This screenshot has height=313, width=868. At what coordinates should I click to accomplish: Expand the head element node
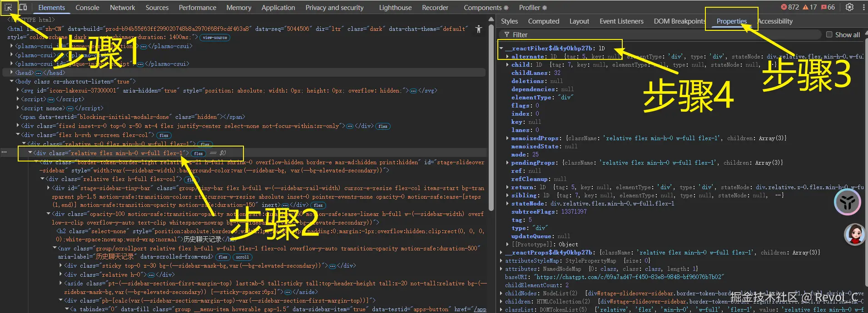tap(12, 73)
